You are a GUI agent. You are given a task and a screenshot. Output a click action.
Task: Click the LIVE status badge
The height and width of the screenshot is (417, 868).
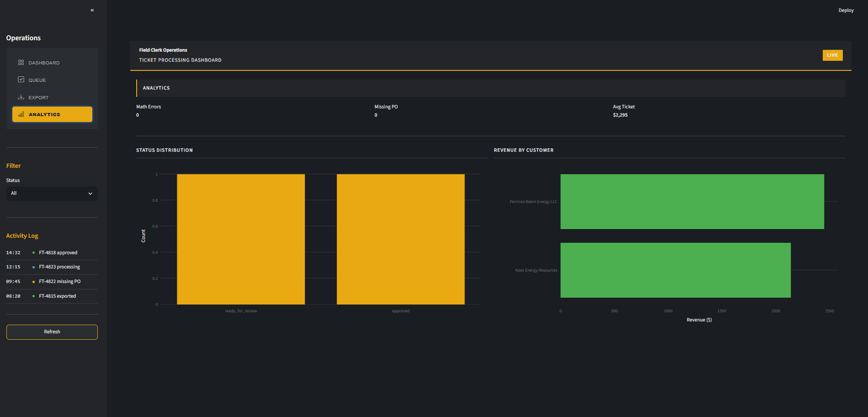pos(832,55)
